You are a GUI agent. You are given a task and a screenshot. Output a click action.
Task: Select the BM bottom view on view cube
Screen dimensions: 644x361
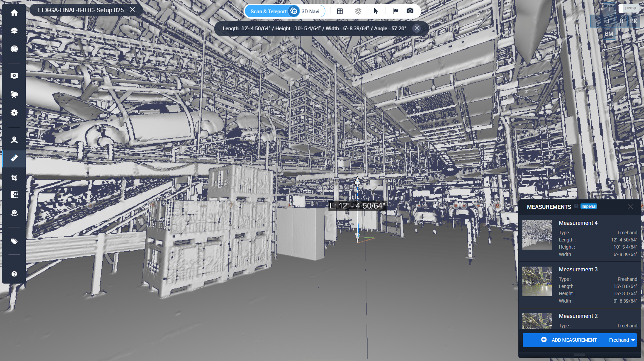pos(609,34)
